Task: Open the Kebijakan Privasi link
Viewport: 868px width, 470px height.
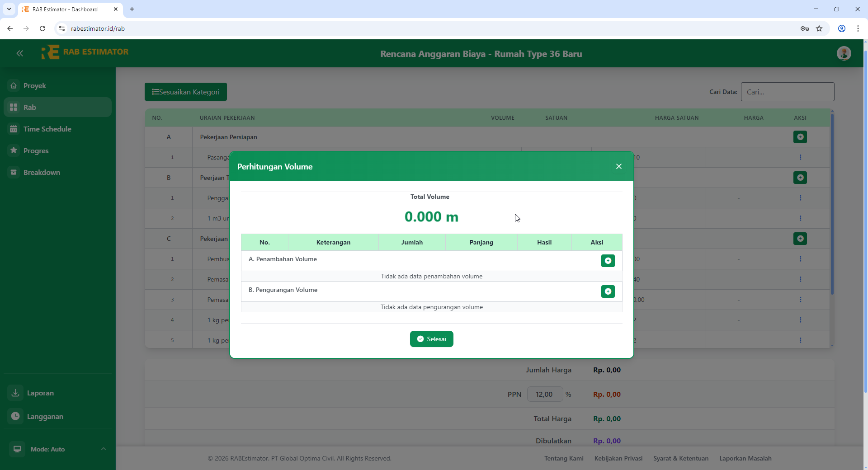Action: click(x=618, y=458)
